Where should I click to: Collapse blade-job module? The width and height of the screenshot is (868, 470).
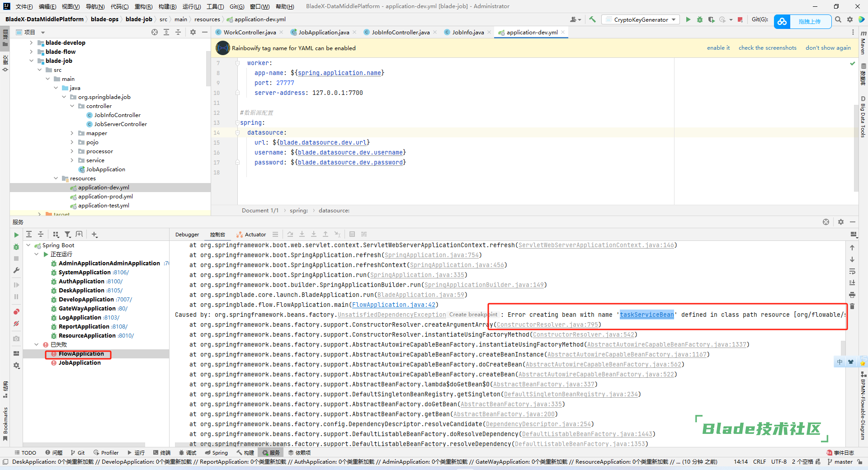(31, 61)
